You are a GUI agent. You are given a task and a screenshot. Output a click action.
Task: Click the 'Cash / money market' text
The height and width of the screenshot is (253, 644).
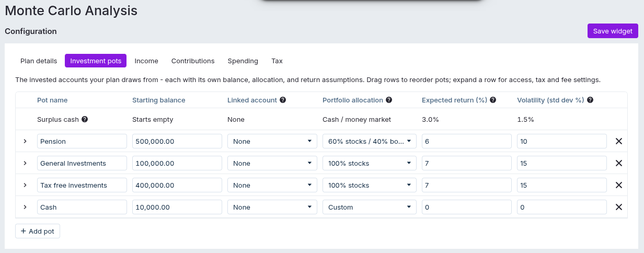(356, 119)
